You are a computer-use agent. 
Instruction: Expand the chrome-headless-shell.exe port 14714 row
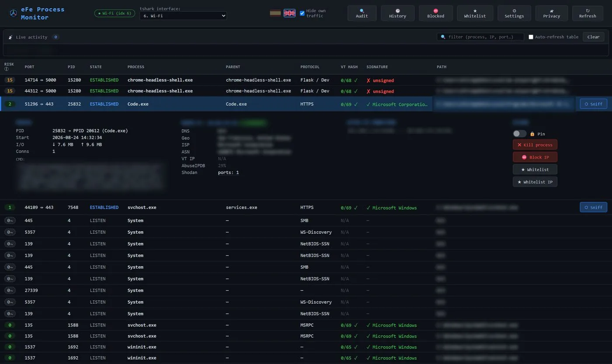(306, 80)
